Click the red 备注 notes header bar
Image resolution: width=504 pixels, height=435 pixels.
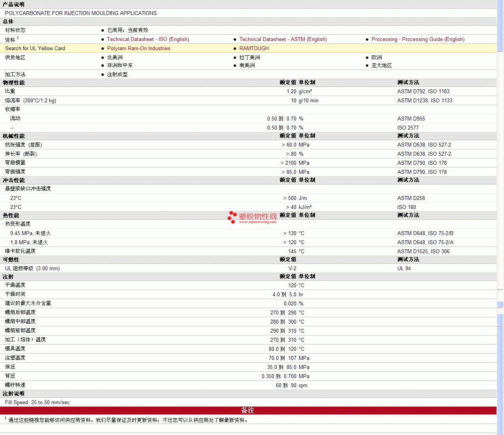248,411
